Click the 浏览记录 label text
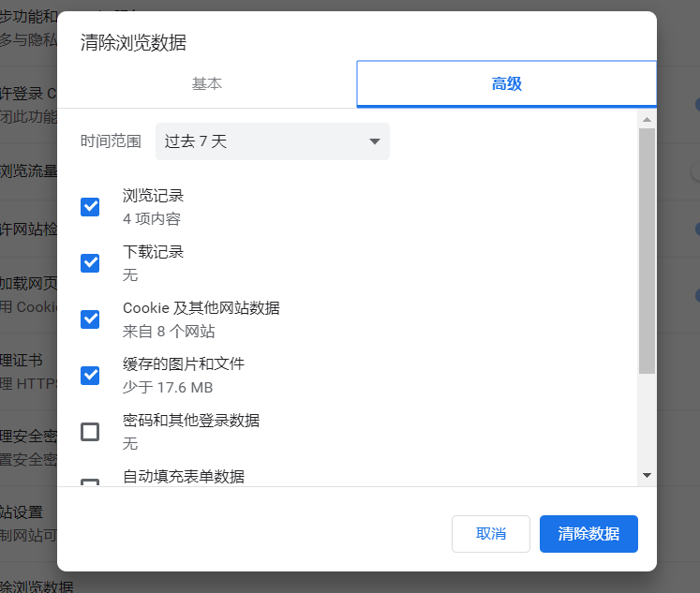 pyautogui.click(x=153, y=196)
